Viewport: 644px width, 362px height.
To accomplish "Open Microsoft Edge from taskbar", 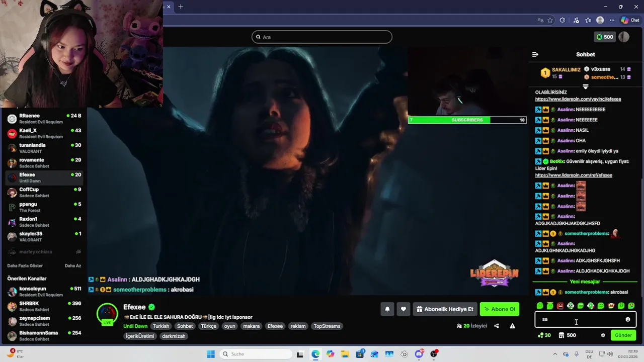I will click(x=315, y=354).
